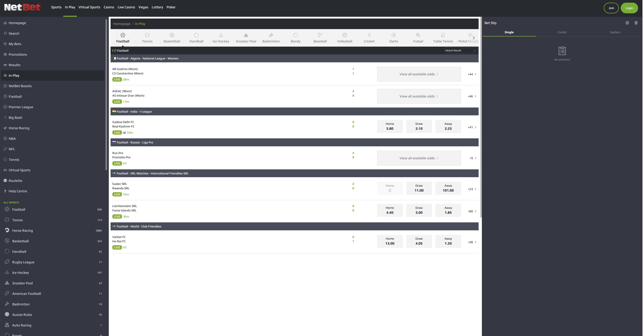This screenshot has height=336, width=644.
Task: Clear the Bet Slip with trash icon
Action: pos(636,23)
